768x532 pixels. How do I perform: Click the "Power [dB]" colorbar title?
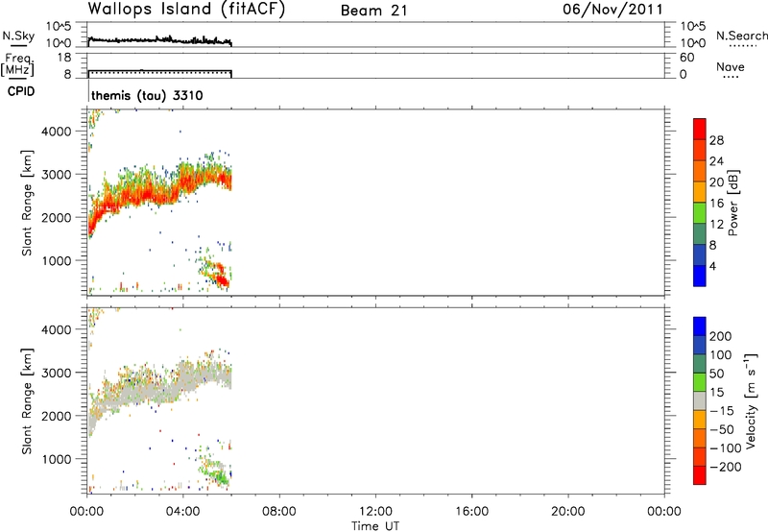coord(732,203)
